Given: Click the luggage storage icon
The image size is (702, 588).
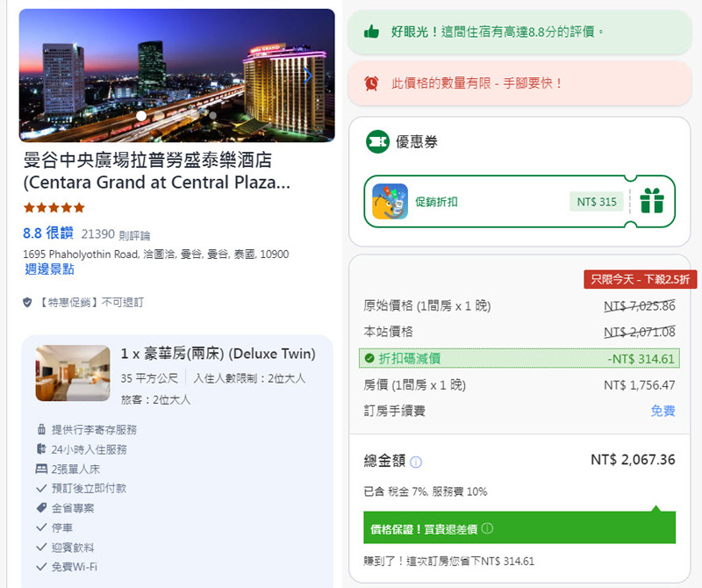Looking at the screenshot, I should click(x=41, y=429).
